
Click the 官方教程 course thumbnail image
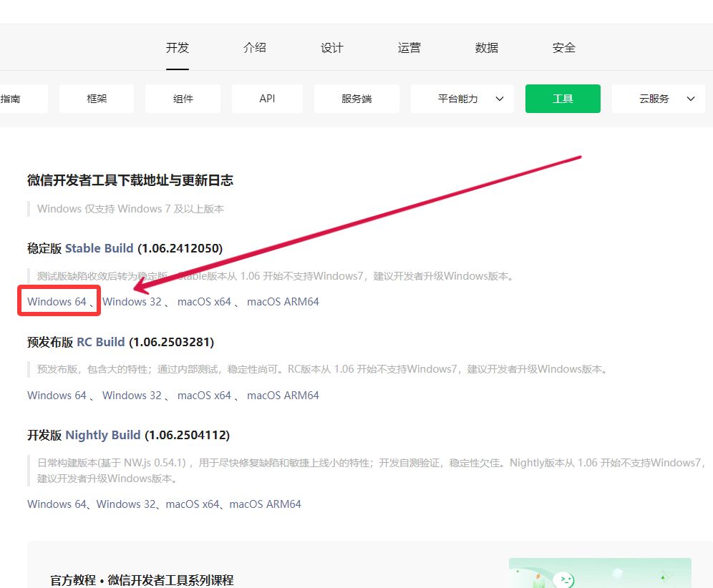point(600,572)
